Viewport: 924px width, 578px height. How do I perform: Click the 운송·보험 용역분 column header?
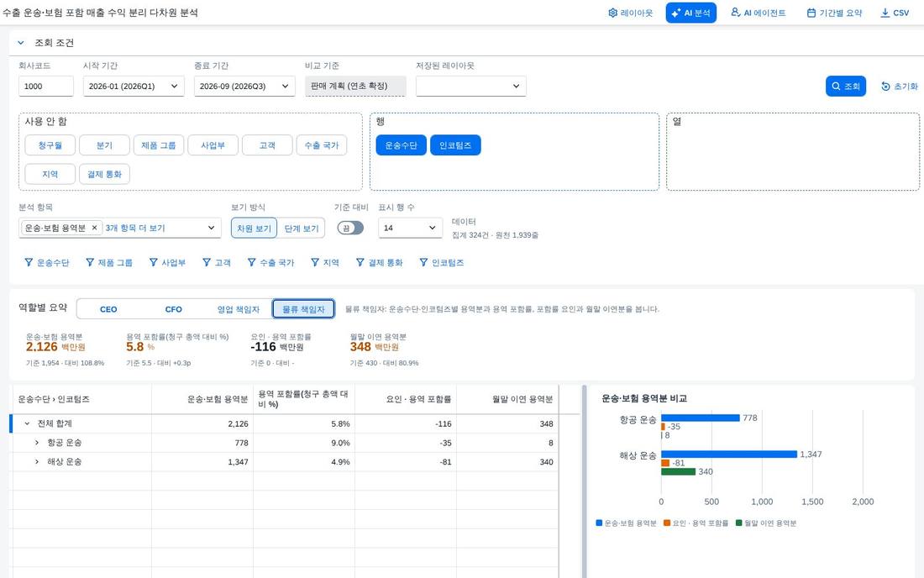tap(202, 399)
